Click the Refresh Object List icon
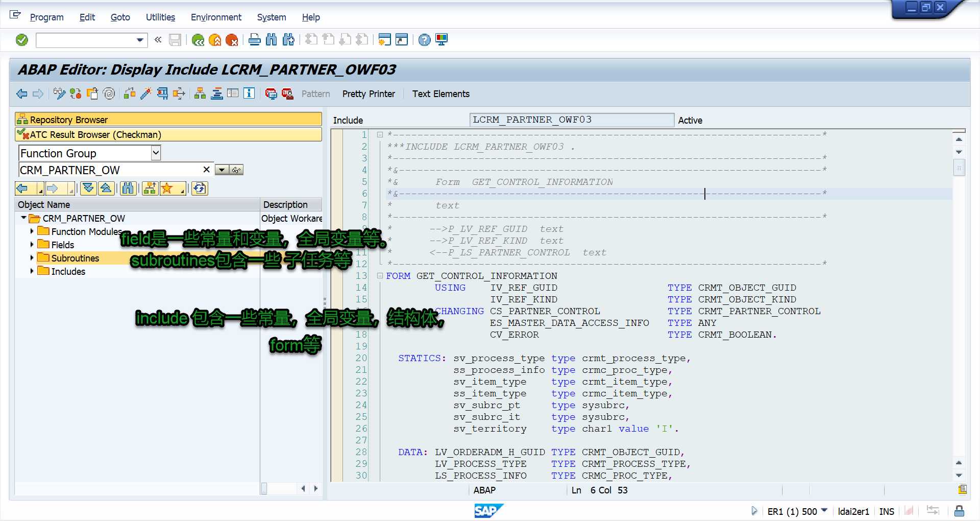Screen dimensions: 980x521 200,188
